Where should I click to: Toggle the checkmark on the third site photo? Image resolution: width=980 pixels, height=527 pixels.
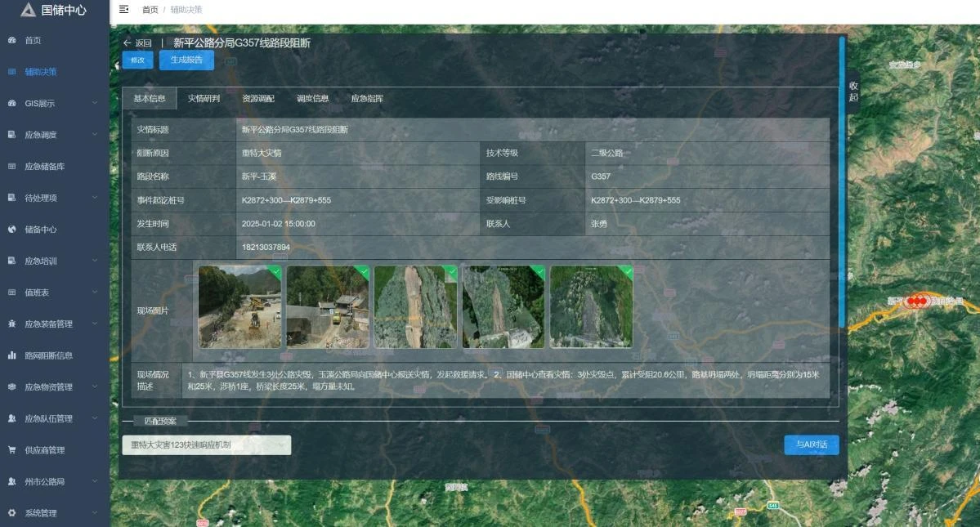coord(451,271)
